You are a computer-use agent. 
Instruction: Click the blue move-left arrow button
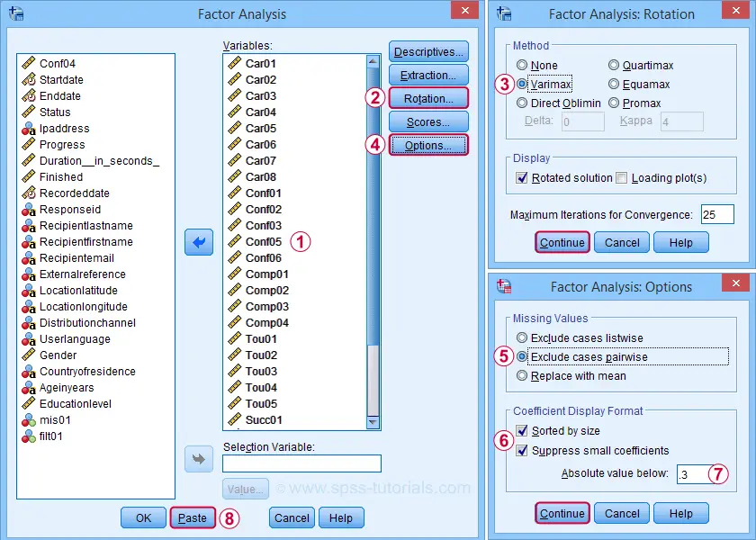[x=199, y=242]
